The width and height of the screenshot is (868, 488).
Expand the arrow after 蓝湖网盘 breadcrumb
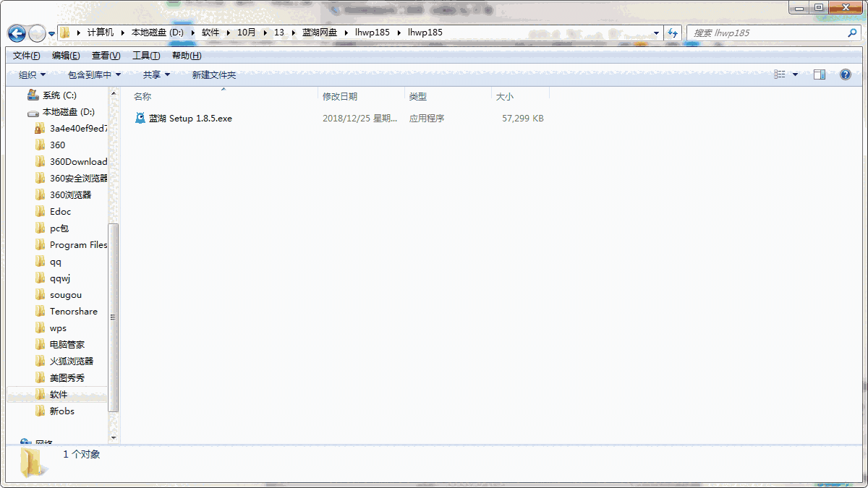pyautogui.click(x=347, y=33)
